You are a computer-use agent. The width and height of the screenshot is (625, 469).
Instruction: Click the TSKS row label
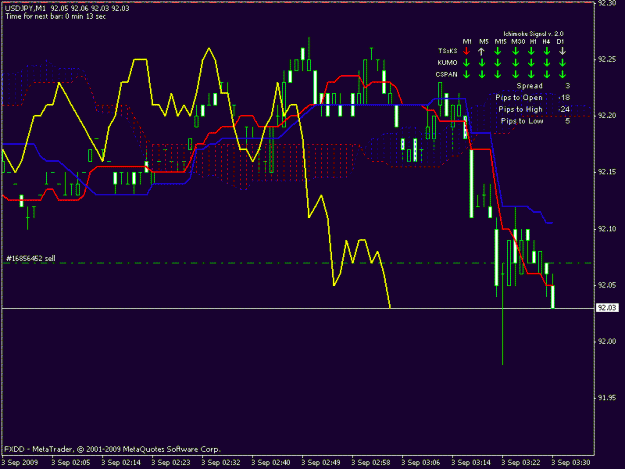448,51
